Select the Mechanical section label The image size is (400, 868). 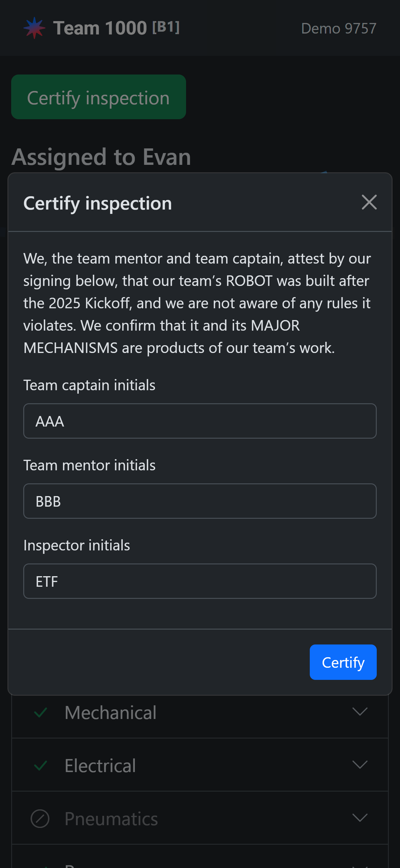(x=110, y=713)
